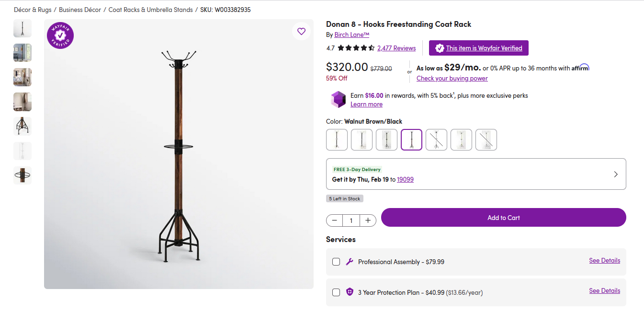Navigate to Business Décor breadcrumb
Viewport: 644px width, 313px height.
[x=80, y=10]
